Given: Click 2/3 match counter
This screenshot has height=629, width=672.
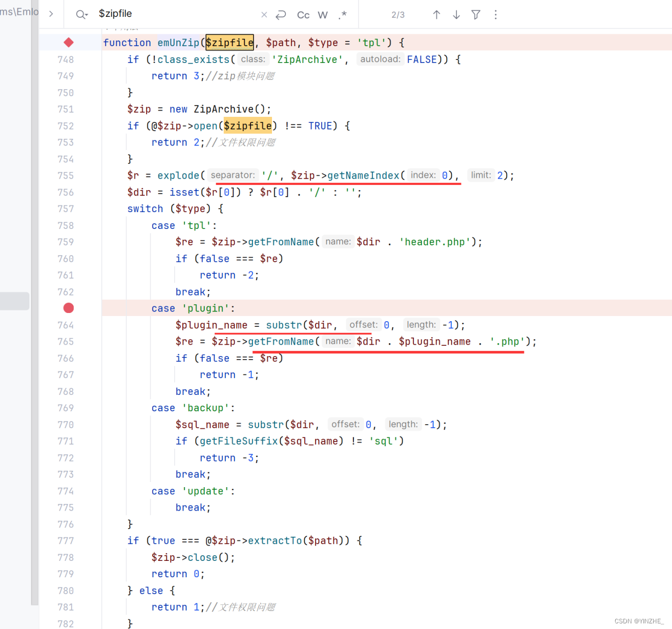Looking at the screenshot, I should point(398,15).
